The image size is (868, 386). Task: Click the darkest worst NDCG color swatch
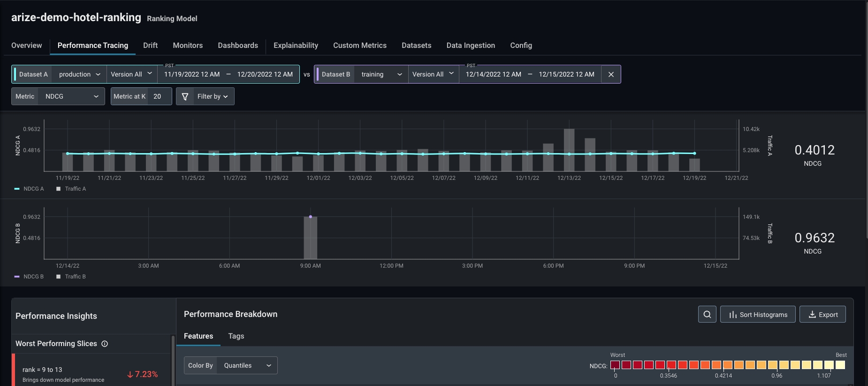coord(615,365)
